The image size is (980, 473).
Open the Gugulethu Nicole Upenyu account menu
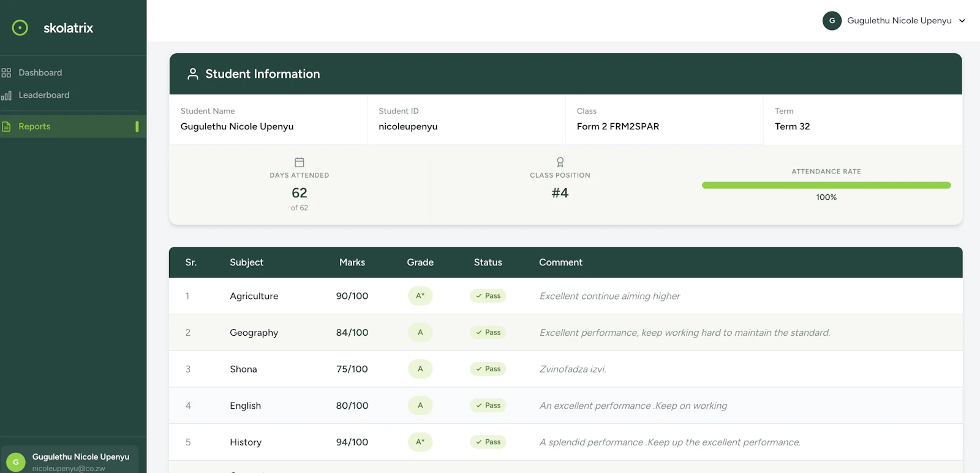894,21
